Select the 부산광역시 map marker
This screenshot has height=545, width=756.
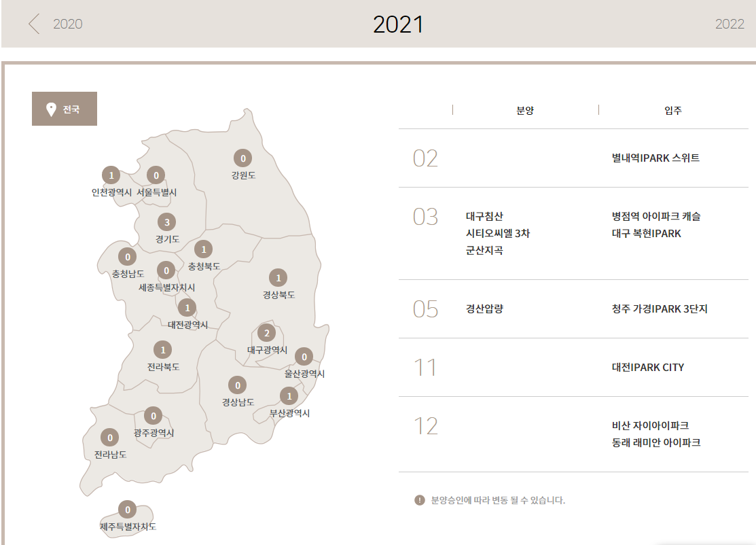(289, 396)
